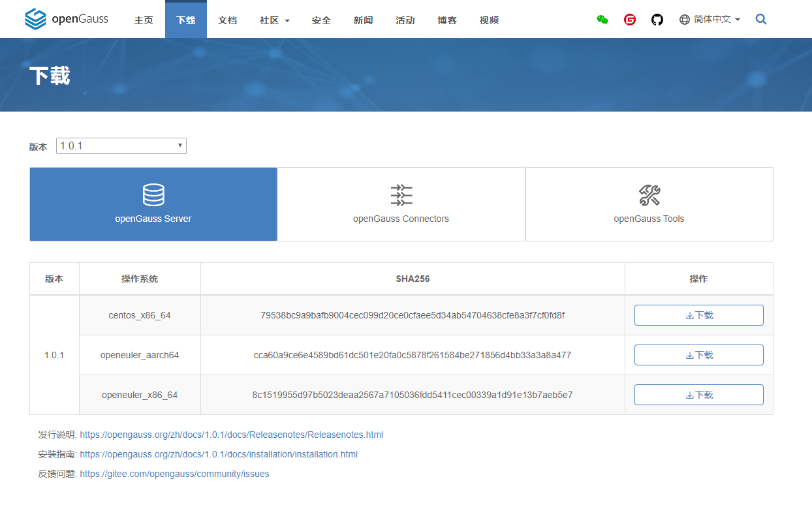Navigate to 博客 in the top navigation

click(447, 20)
